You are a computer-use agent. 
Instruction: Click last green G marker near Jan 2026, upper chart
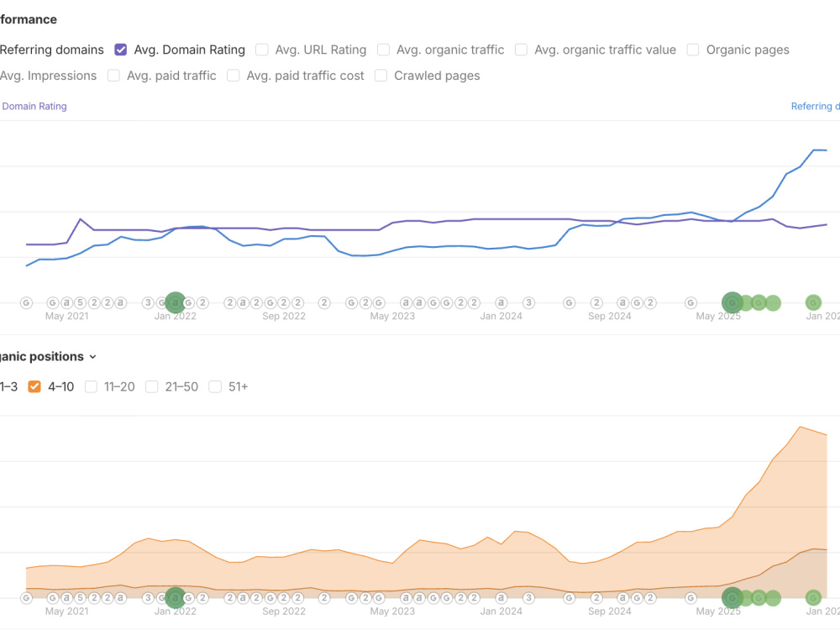(x=813, y=302)
